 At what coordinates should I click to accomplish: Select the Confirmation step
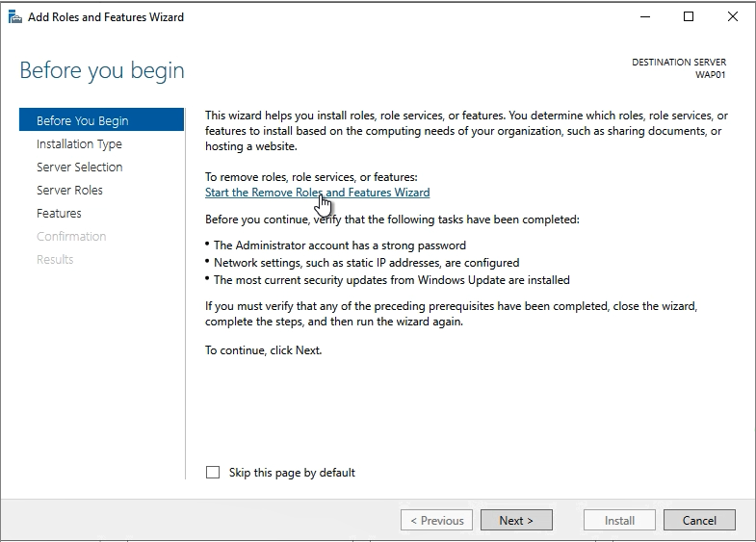(x=71, y=237)
